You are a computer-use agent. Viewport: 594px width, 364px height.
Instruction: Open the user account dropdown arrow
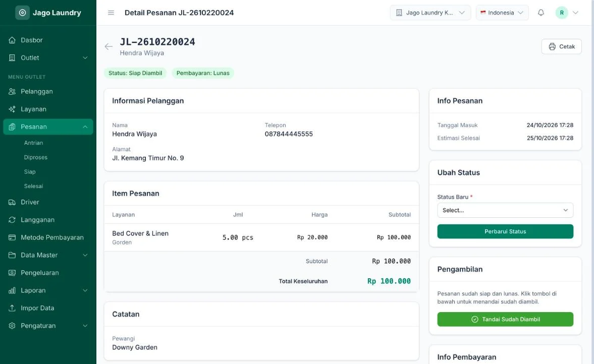[x=575, y=13]
